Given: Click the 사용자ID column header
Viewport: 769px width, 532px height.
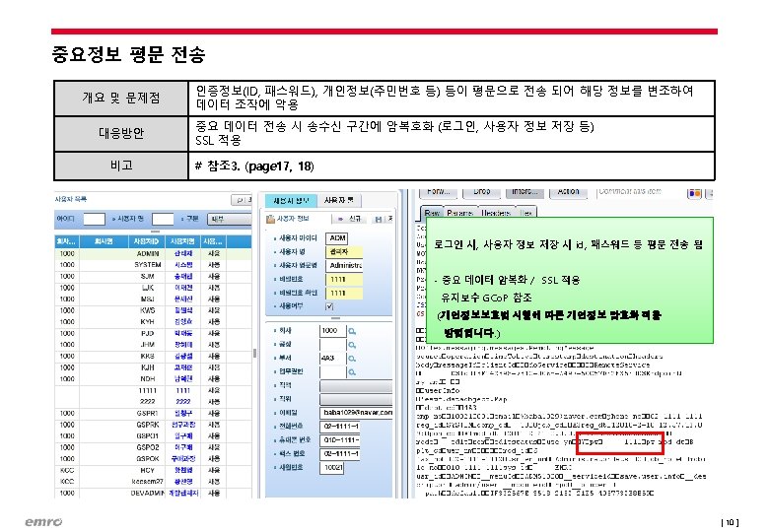Looking at the screenshot, I should coord(146,241).
